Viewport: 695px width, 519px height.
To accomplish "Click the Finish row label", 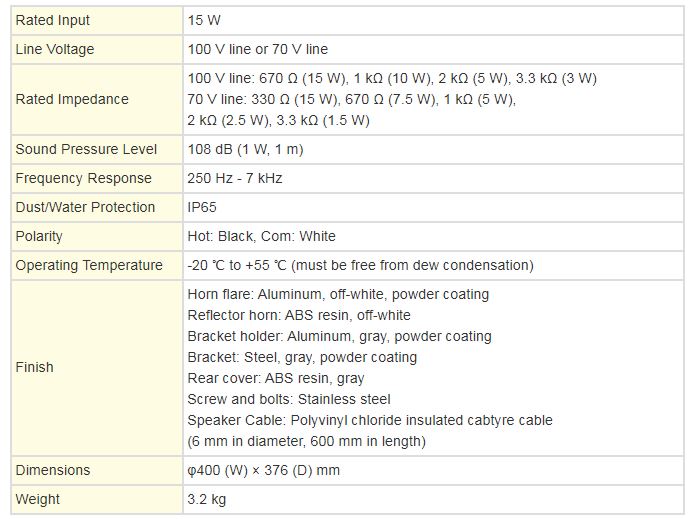I will (x=35, y=367).
